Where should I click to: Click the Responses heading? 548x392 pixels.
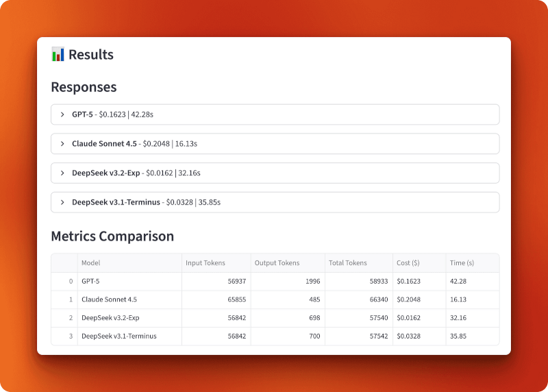coord(84,87)
